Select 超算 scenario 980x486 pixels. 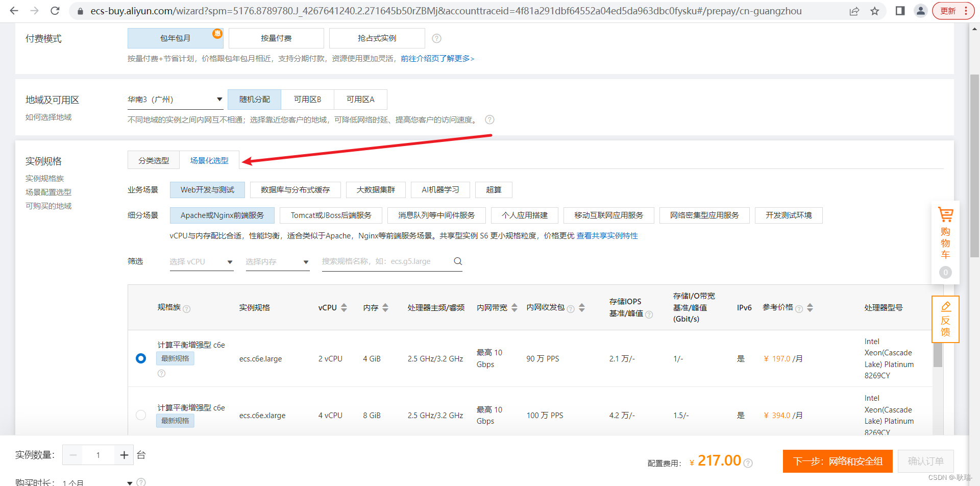(494, 190)
